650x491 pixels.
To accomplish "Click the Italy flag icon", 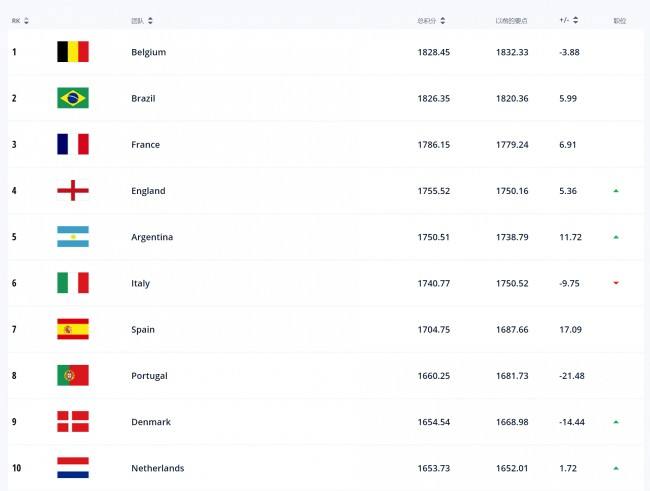I will click(73, 283).
